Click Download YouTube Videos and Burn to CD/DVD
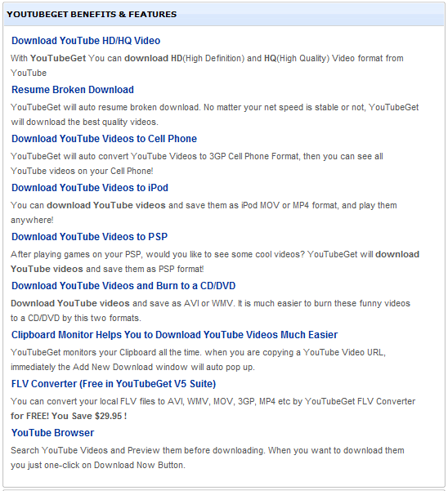Image resolution: width=448 pixels, height=491 pixels. [x=123, y=286]
